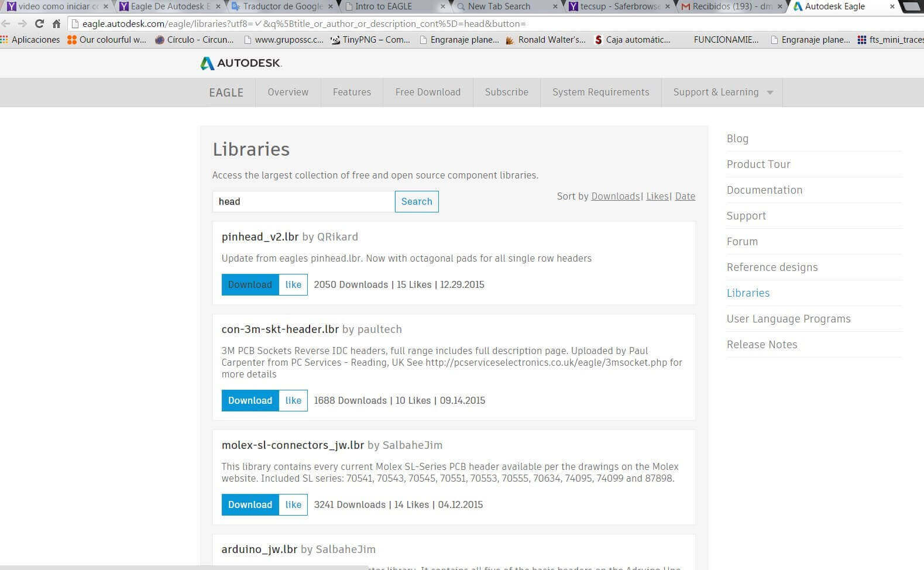Sort libraries by Likes

[x=657, y=197]
